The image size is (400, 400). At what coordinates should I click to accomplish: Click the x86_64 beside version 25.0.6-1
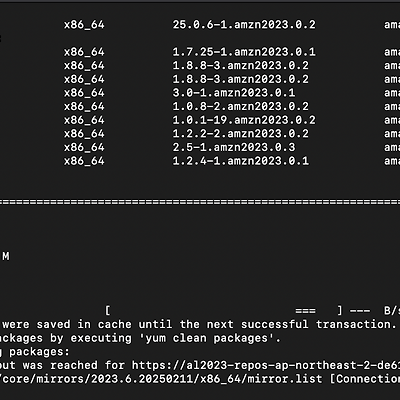click(84, 25)
